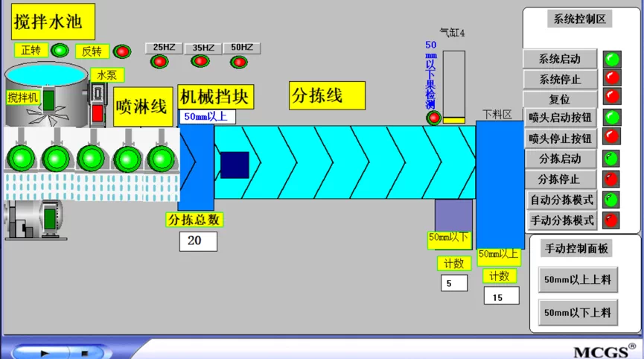
Task: Click the 50mm以上 bin label
Action: coord(499,257)
